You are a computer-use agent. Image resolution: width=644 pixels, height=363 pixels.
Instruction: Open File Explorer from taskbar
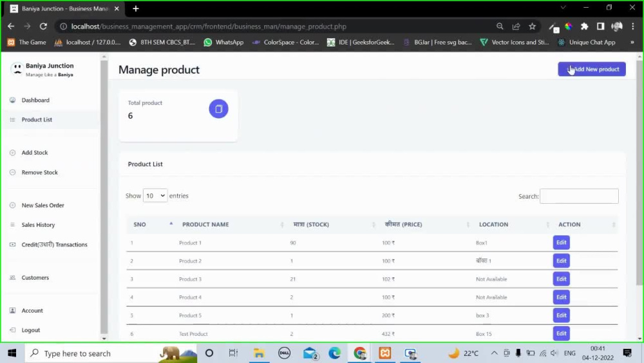coord(259,353)
